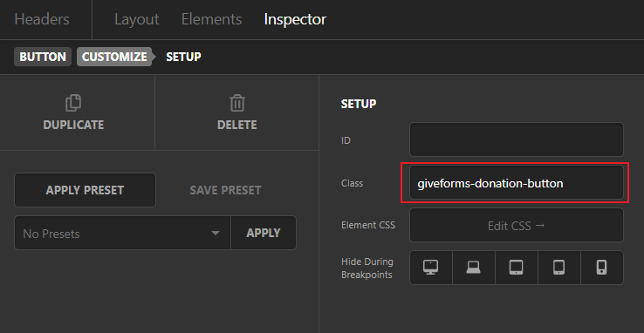The image size is (644, 333).
Task: Open Edit CSS for Element CSS
Action: coord(517,225)
